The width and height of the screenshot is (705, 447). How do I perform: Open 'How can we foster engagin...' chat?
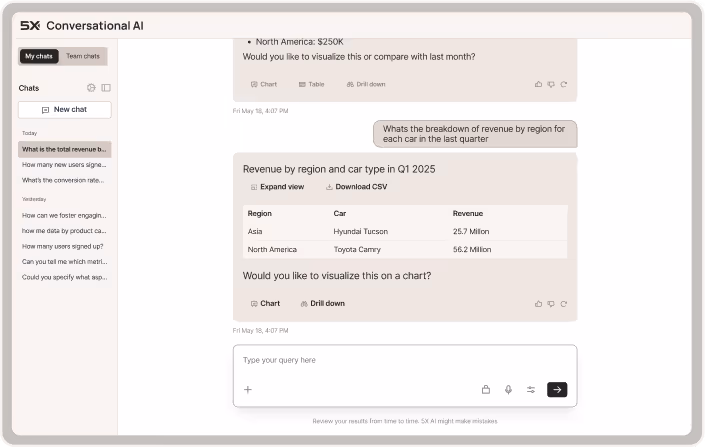pyautogui.click(x=65, y=215)
